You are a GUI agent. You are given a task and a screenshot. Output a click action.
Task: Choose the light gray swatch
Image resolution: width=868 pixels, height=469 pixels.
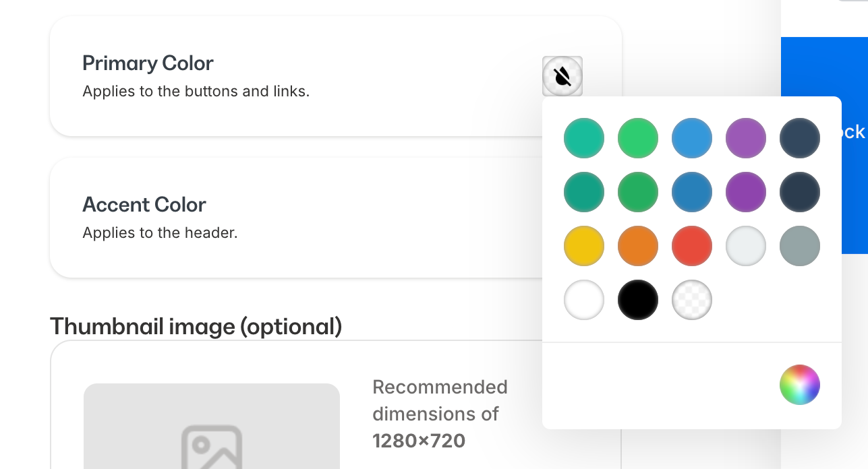(745, 246)
